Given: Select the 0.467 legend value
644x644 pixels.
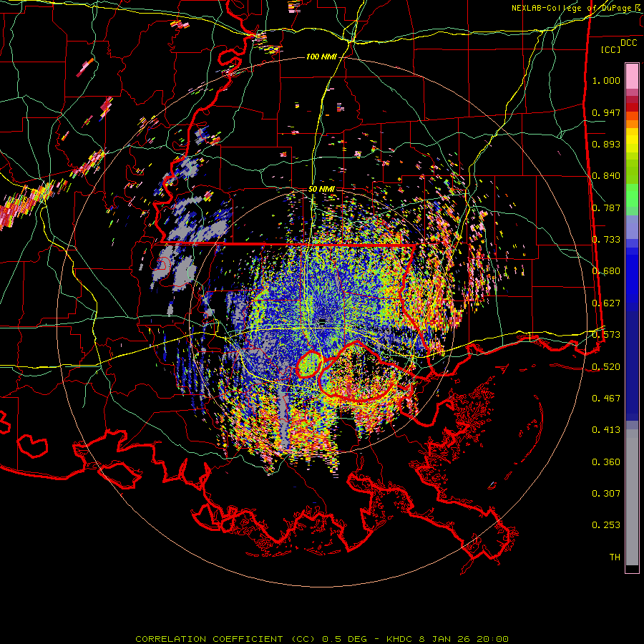Looking at the screenshot, I should (606, 399).
